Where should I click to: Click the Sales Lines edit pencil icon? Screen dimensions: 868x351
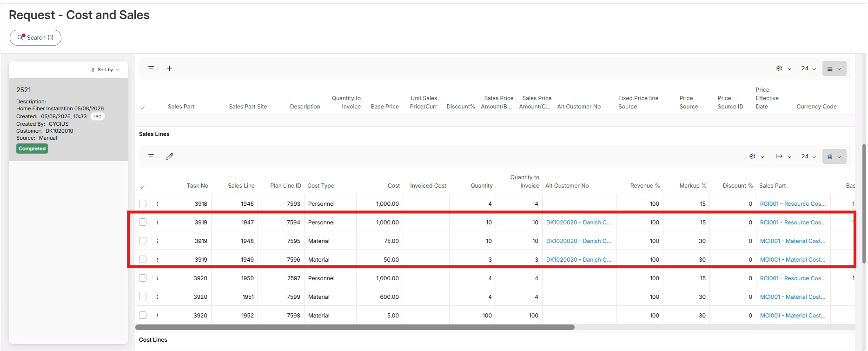tap(170, 156)
